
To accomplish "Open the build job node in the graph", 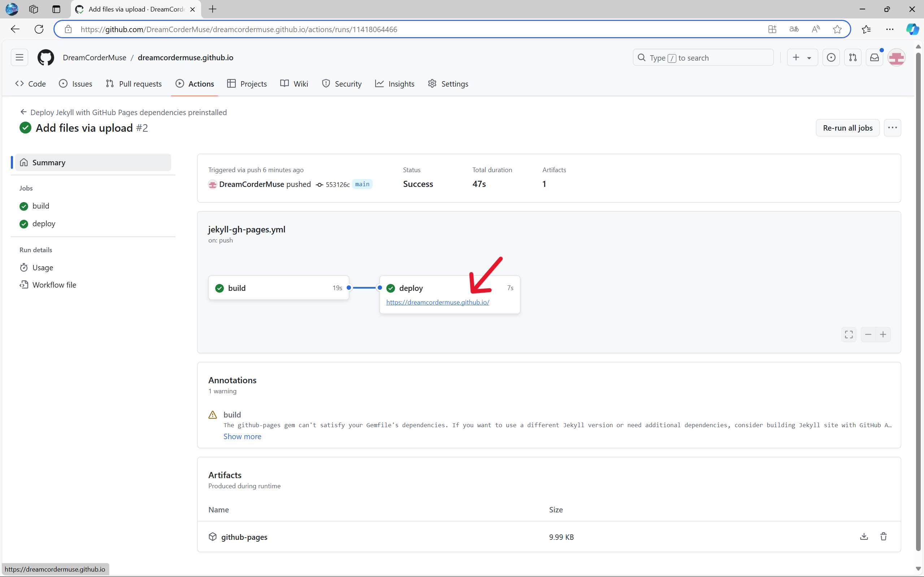I will click(279, 288).
